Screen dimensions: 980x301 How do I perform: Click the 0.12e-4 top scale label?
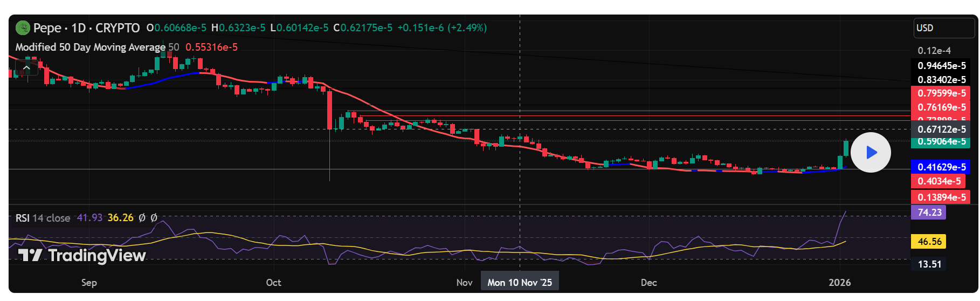[934, 51]
